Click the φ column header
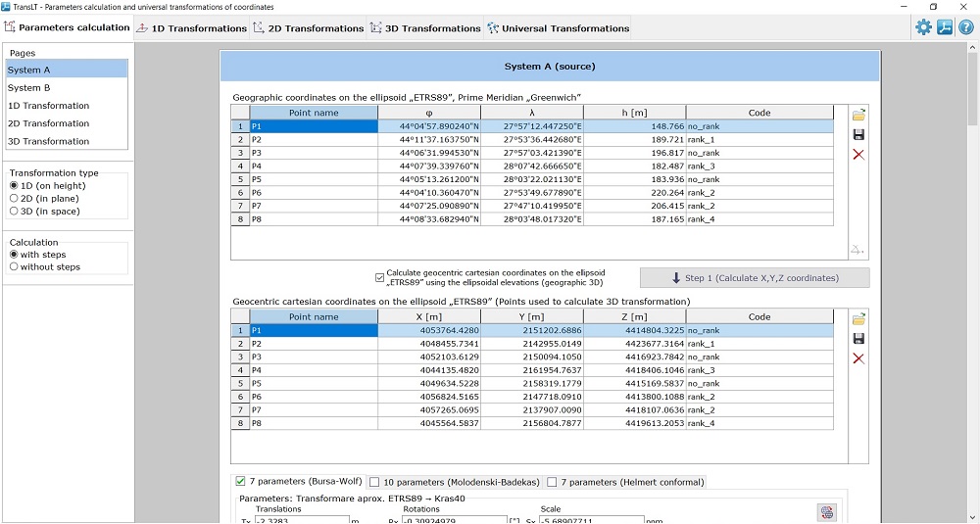980x524 pixels. pyautogui.click(x=429, y=113)
